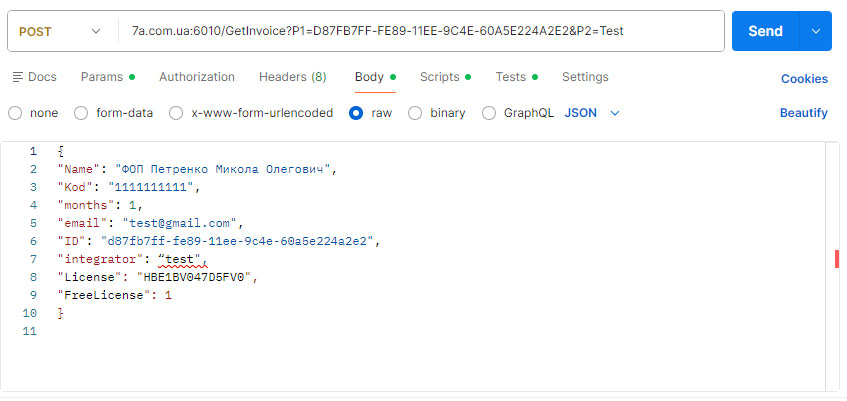This screenshot has width=847, height=401.
Task: Beautify the JSON body
Action: tap(804, 113)
